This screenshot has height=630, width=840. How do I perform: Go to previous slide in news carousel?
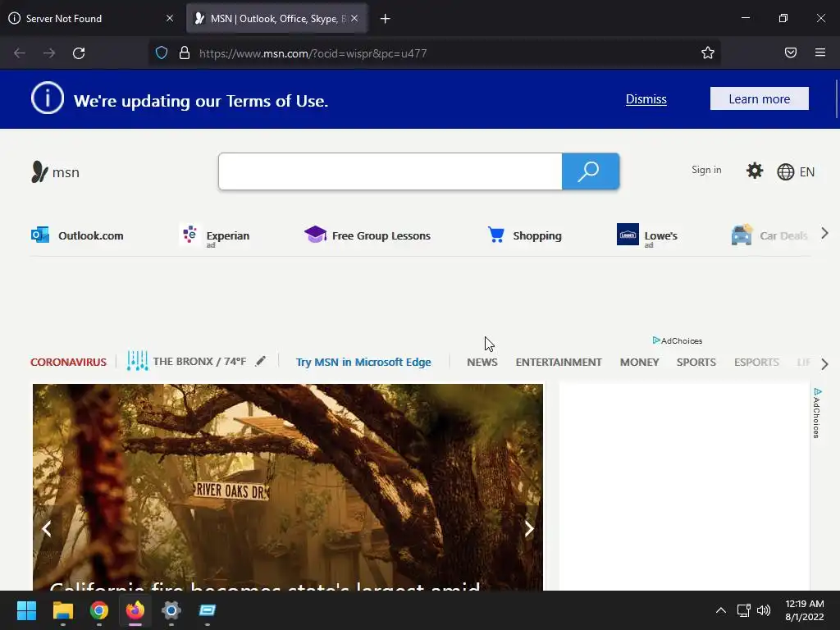point(47,529)
